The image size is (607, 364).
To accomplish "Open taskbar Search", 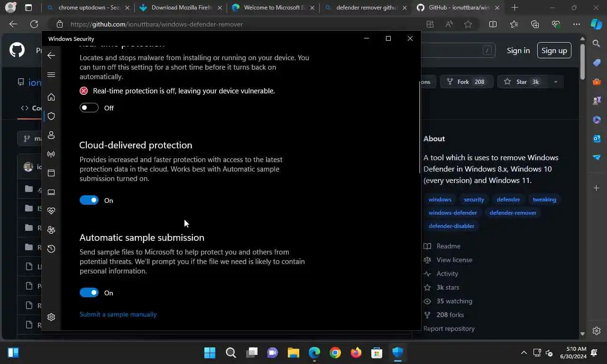I will pyautogui.click(x=230, y=353).
